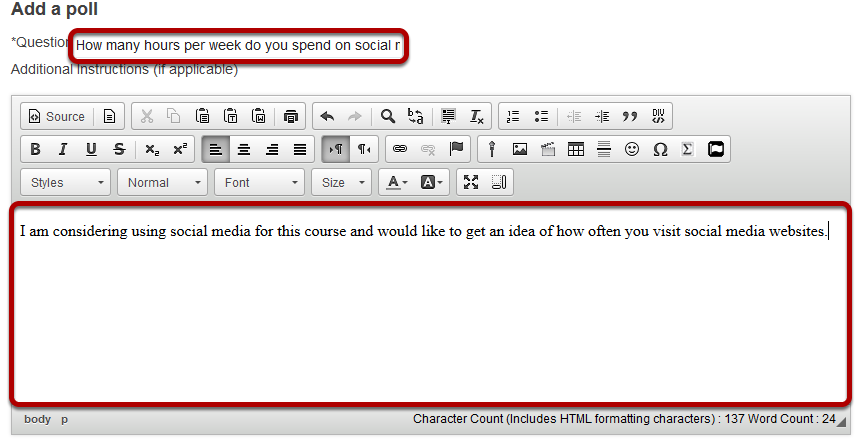The image size is (859, 439).
Task: Open the Background Color picker
Action: point(431,183)
